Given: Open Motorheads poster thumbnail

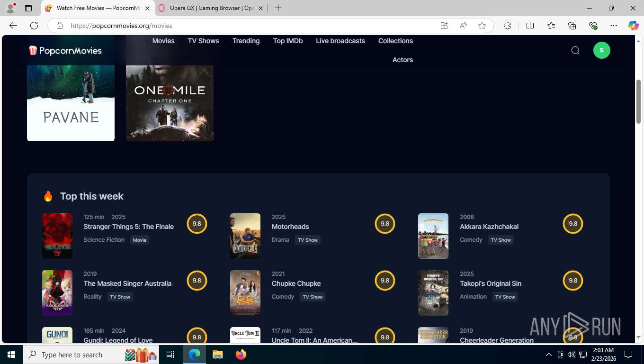Looking at the screenshot, I should pyautogui.click(x=245, y=236).
